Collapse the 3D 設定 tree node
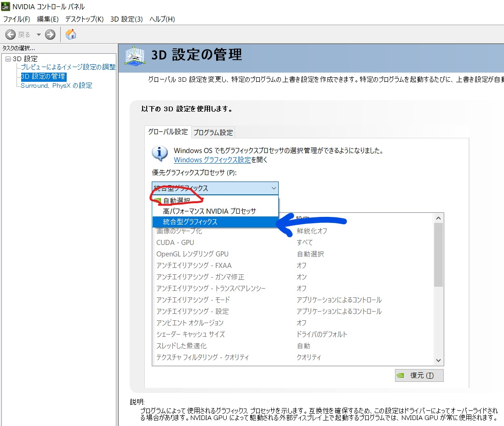This screenshot has height=426, width=504. click(x=8, y=59)
